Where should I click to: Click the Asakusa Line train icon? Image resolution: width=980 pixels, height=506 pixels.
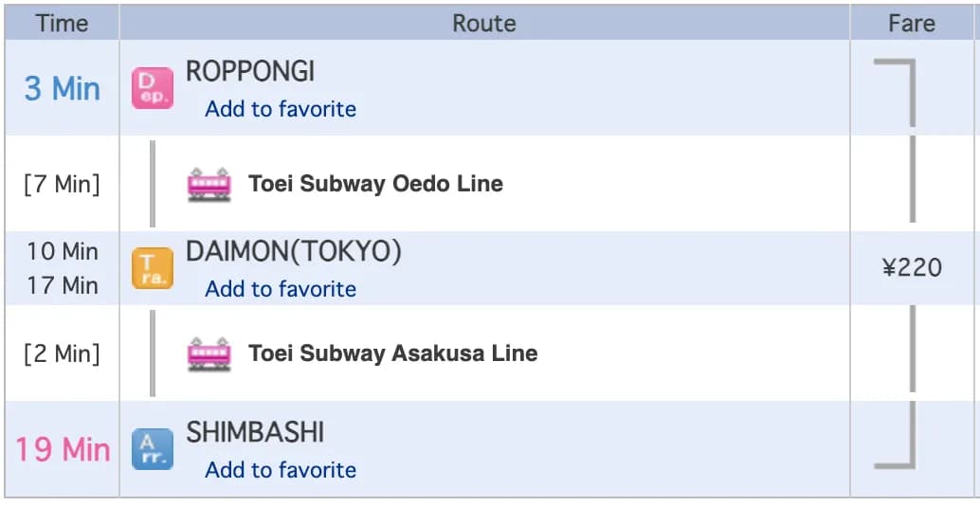tap(209, 353)
